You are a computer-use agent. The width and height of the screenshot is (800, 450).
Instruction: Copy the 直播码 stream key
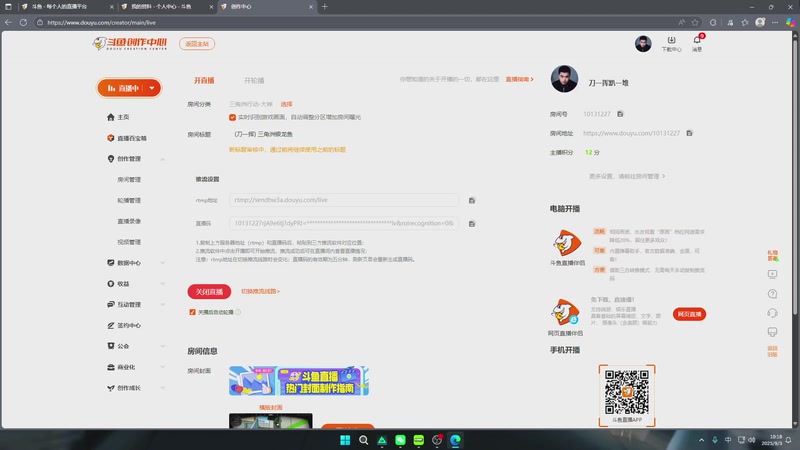472,223
